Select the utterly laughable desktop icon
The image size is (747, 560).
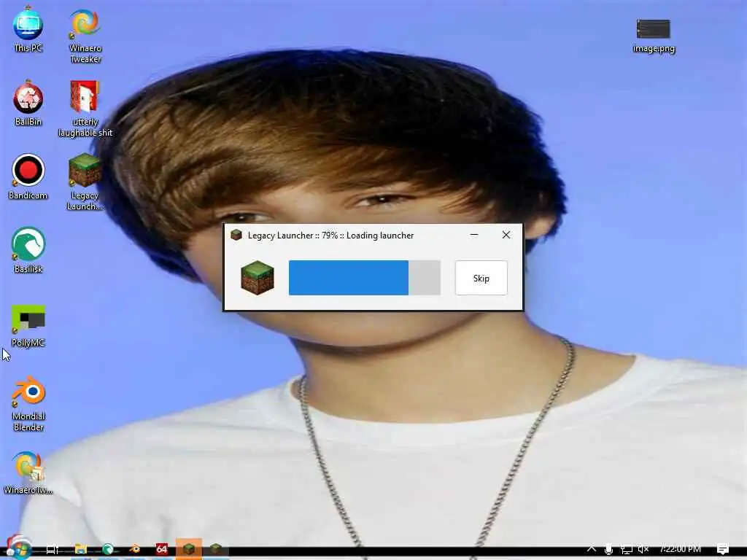pos(85,109)
